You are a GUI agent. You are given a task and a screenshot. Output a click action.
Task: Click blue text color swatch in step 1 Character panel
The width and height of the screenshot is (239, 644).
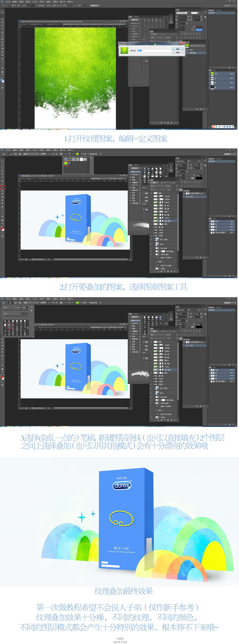[199, 30]
